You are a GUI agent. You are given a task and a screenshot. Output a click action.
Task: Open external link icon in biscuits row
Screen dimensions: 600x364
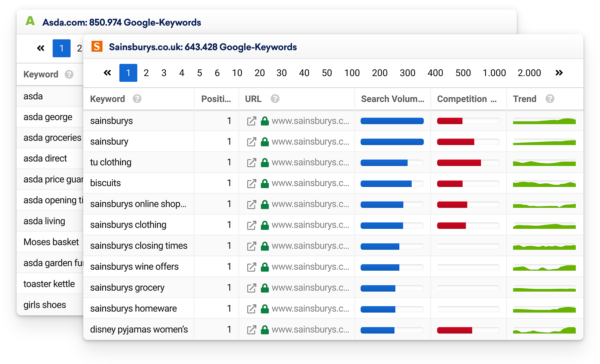(x=251, y=183)
